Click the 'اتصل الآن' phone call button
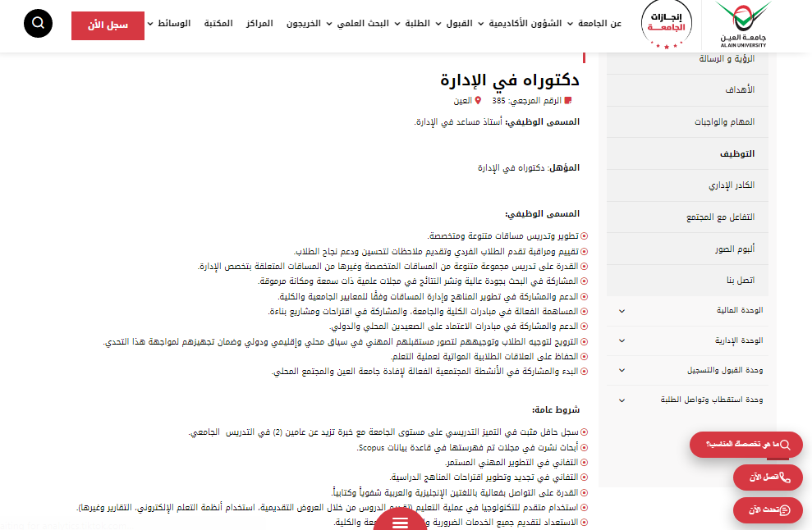812x530 pixels. (x=768, y=477)
